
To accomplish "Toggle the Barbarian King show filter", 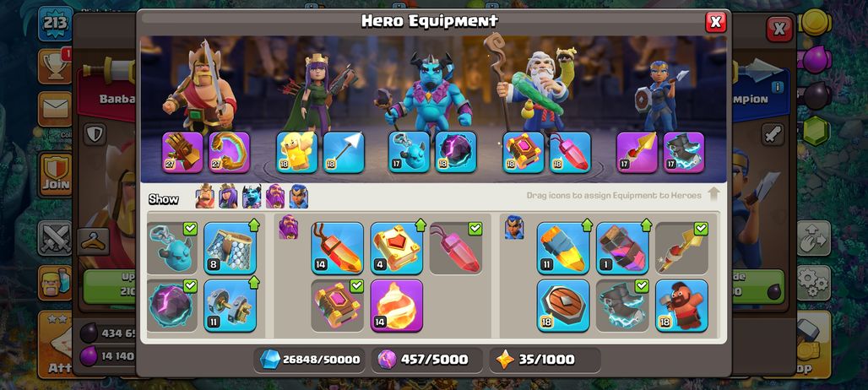I will (205, 197).
